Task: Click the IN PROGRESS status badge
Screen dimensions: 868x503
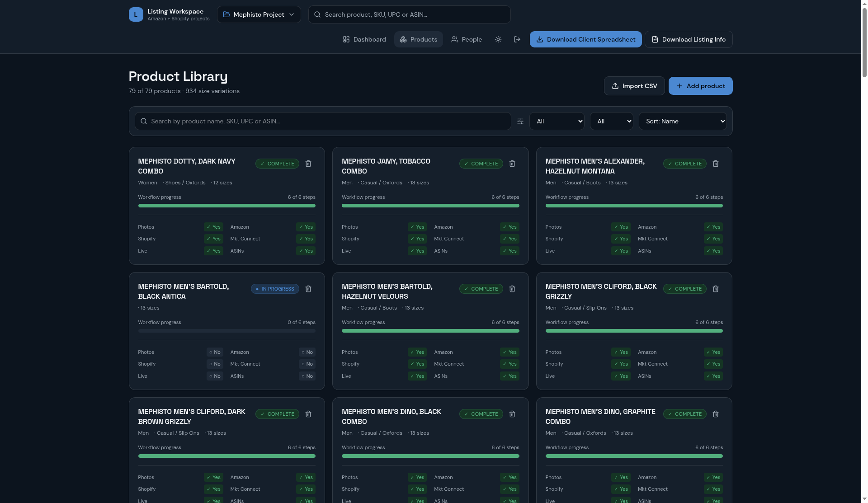Action: point(275,289)
